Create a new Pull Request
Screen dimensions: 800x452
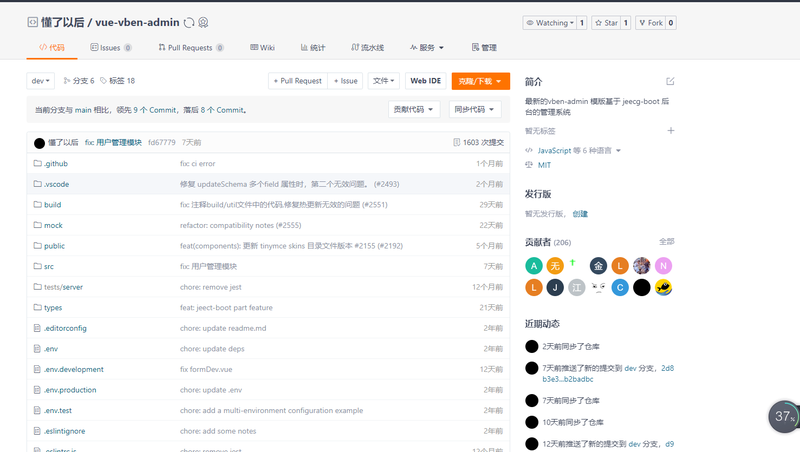(x=298, y=81)
